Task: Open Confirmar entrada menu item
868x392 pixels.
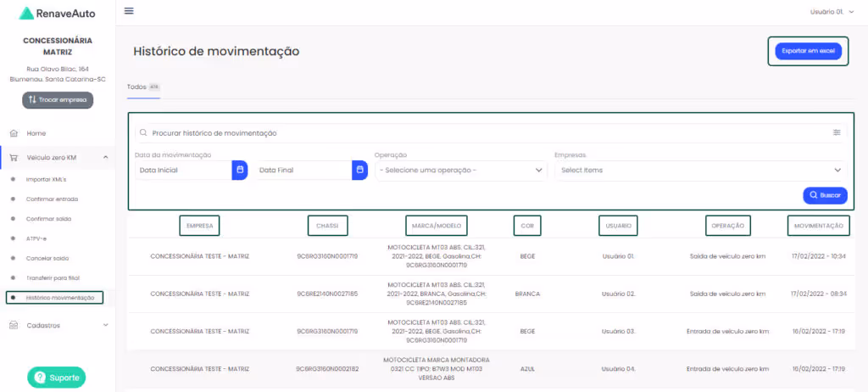Action: click(52, 199)
